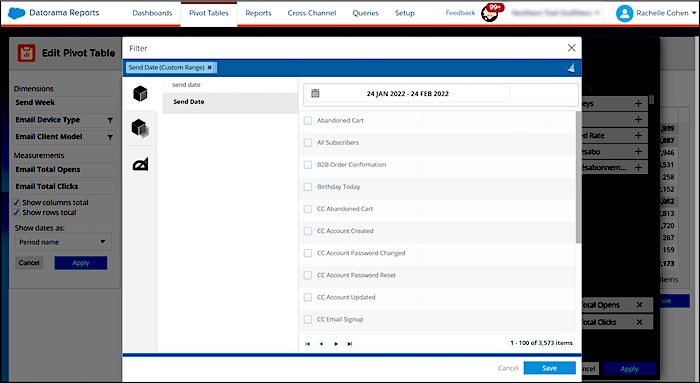Uncheck Show columns total
700x383 pixels.
(16, 202)
